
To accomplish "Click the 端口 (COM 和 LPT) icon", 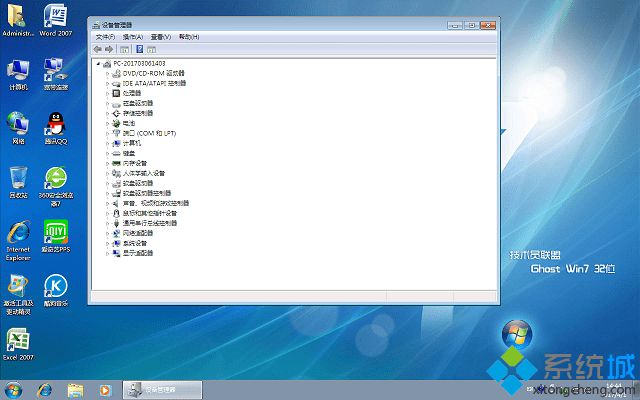I will [x=116, y=133].
